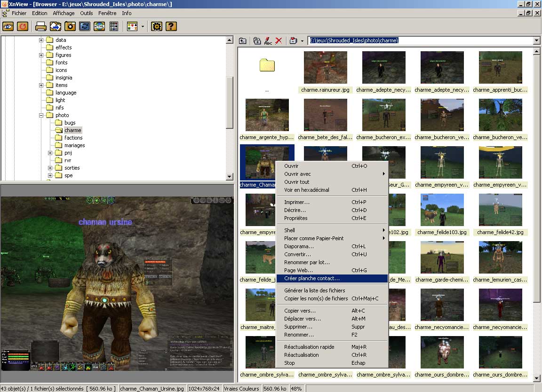
Task: Open the address path dropdown arrow
Action: click(x=536, y=40)
